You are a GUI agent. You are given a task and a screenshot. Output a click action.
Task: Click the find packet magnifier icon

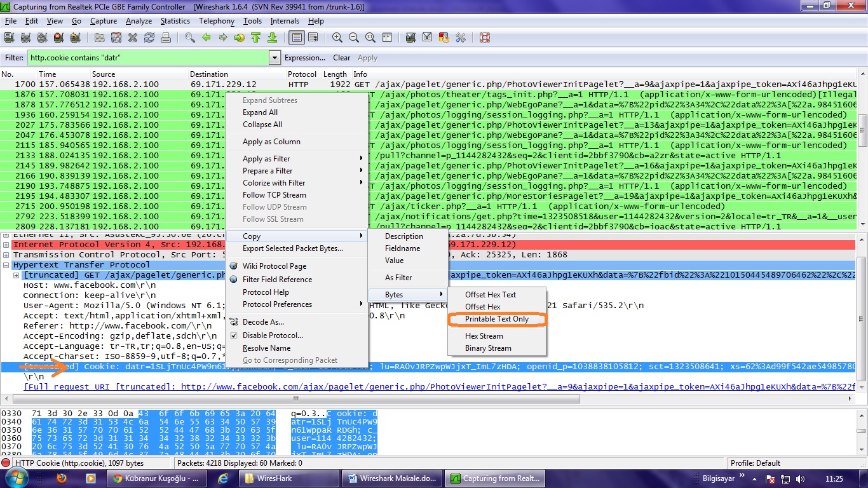(189, 38)
